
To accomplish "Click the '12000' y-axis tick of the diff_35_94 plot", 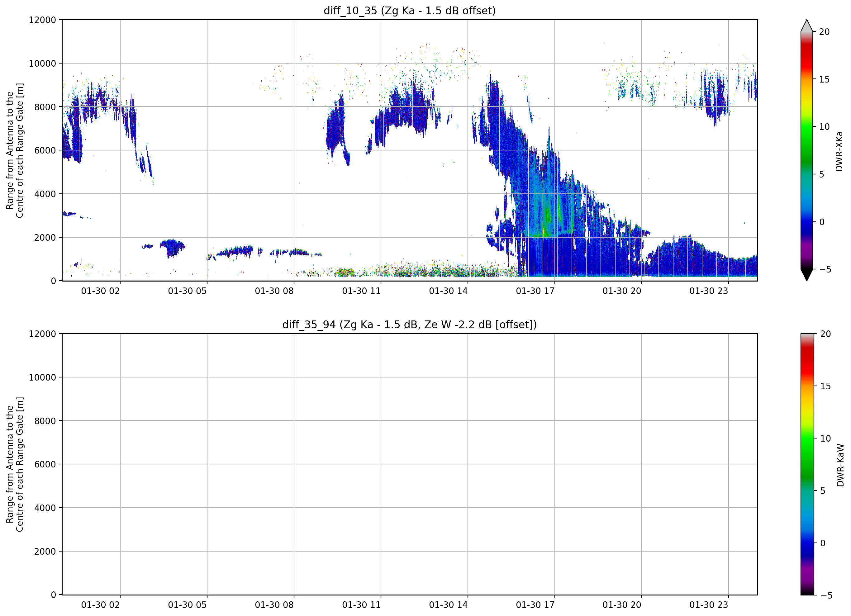I will coord(42,334).
